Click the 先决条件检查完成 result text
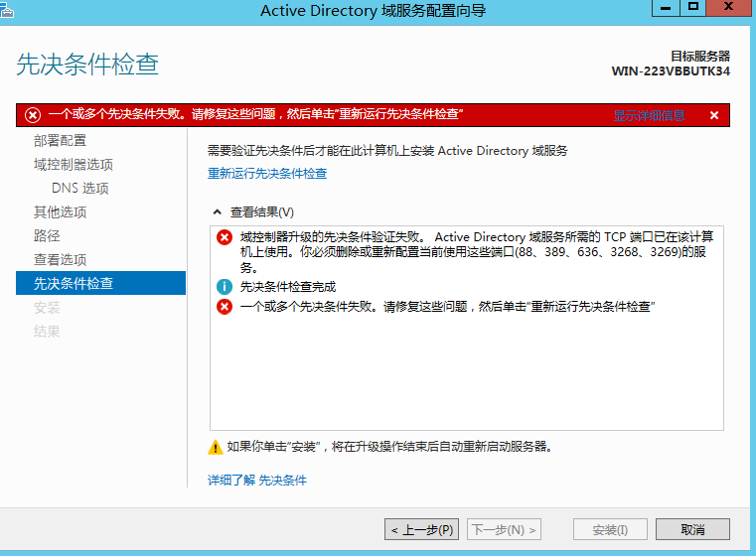Screen dimensions: 756x556 point(288,287)
